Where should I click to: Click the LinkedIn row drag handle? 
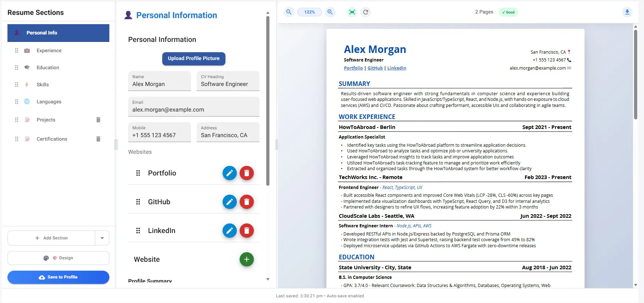click(138, 231)
